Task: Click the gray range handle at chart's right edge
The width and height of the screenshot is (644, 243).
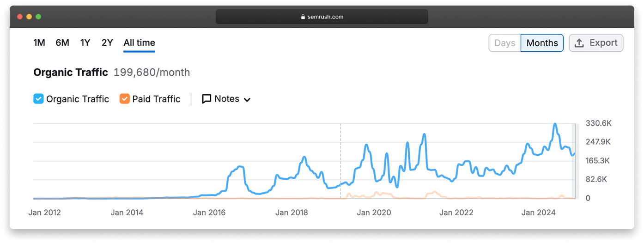Action: [x=574, y=161]
